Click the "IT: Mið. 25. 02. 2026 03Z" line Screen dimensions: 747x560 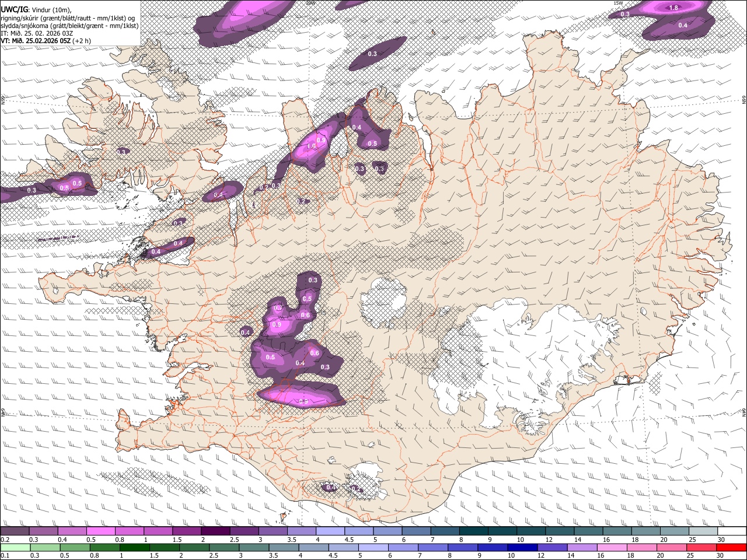click(37, 33)
